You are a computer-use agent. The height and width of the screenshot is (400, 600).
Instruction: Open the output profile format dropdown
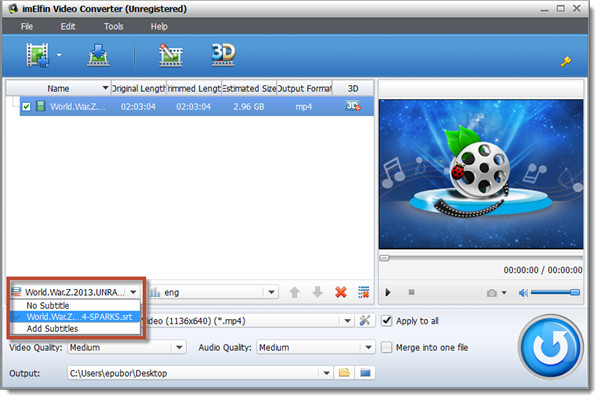347,321
